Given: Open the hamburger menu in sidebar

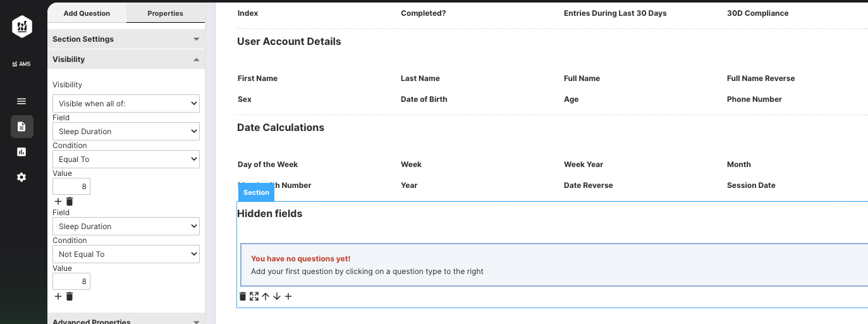Looking at the screenshot, I should point(21,101).
